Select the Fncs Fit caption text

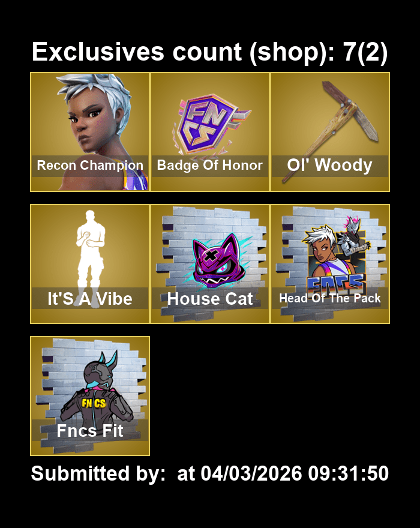(x=90, y=430)
